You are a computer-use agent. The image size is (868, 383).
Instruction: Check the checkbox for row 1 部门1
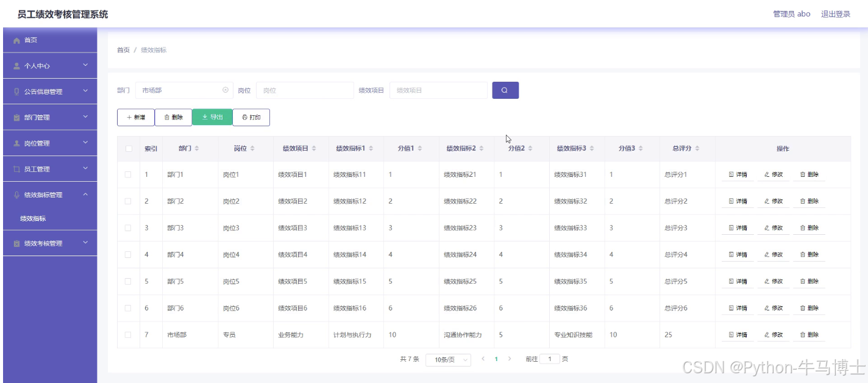click(129, 174)
